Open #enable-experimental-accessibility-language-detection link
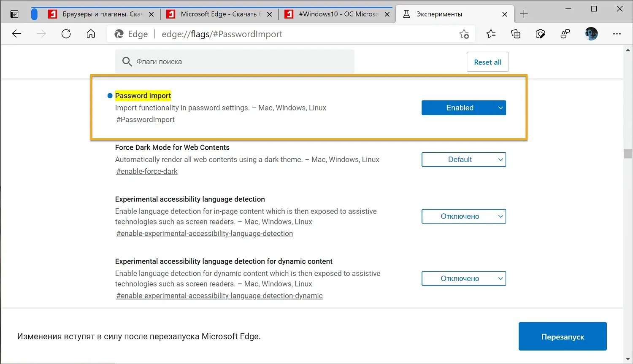The width and height of the screenshot is (633, 364). (204, 234)
